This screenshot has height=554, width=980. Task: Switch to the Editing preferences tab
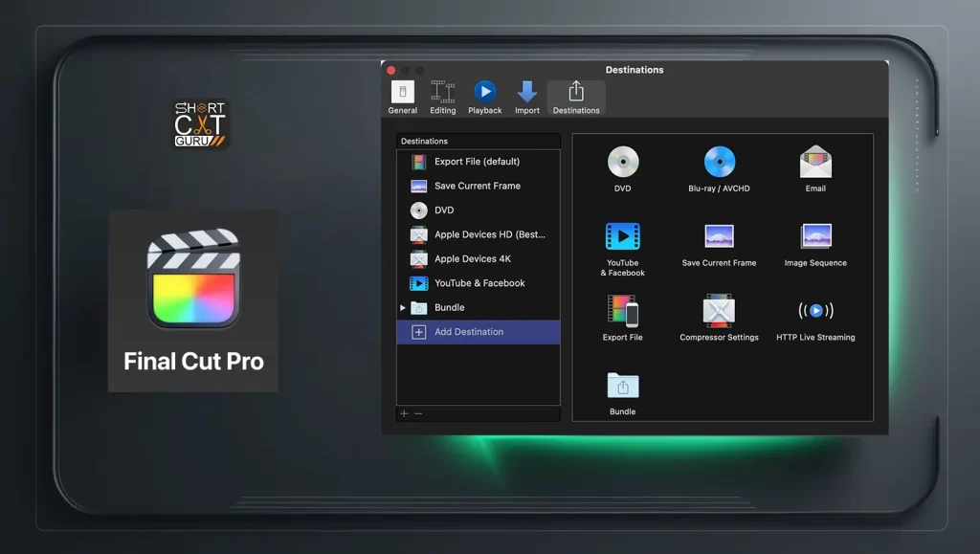[442, 98]
